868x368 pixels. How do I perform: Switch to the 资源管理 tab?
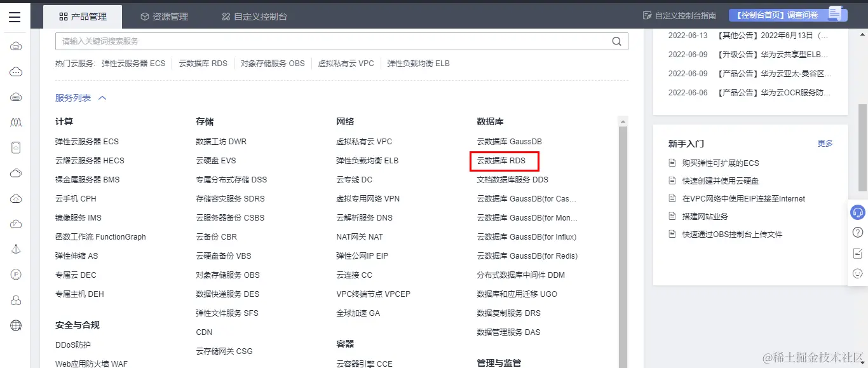pyautogui.click(x=164, y=17)
